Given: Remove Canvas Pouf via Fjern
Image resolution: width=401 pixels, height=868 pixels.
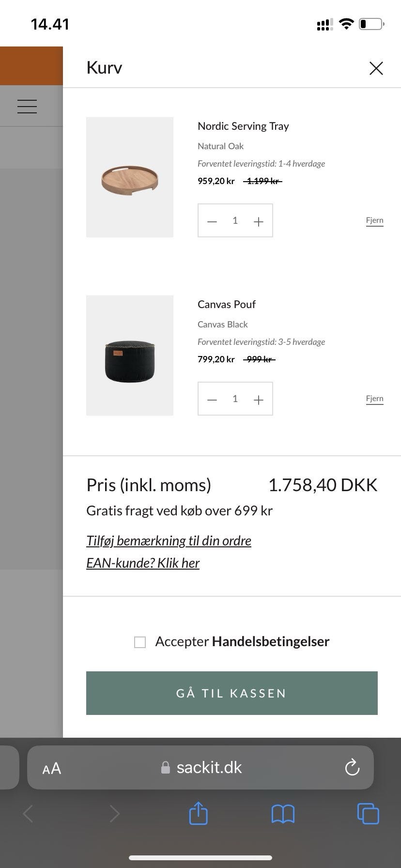Looking at the screenshot, I should pyautogui.click(x=374, y=399).
